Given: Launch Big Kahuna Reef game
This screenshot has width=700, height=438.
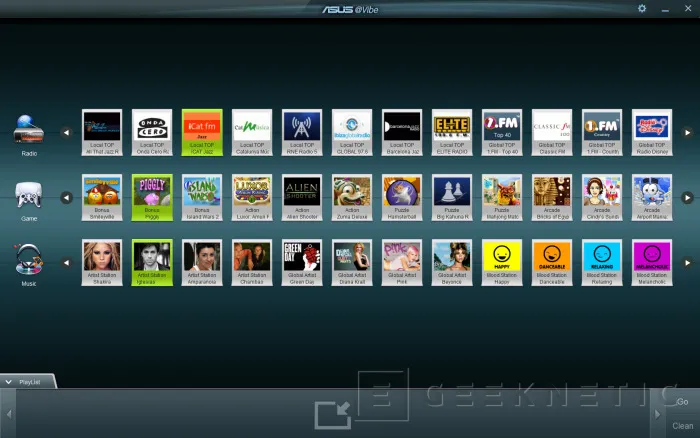Looking at the screenshot, I should tap(452, 198).
